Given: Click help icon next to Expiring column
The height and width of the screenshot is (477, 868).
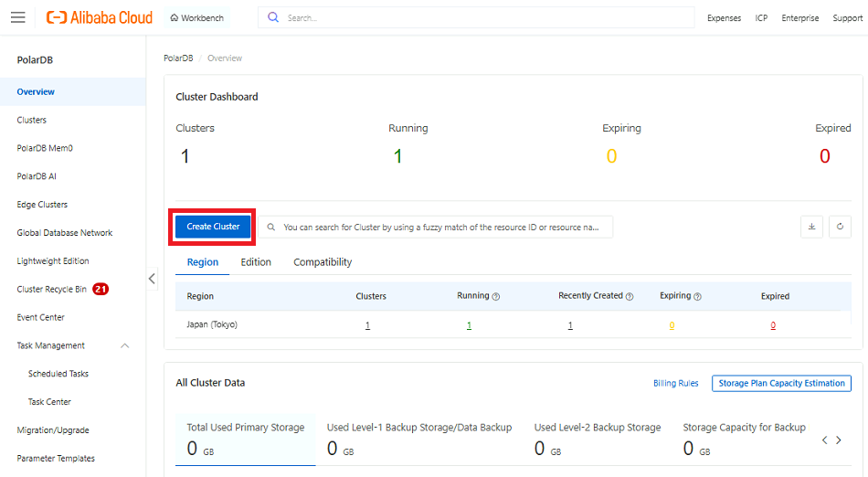Looking at the screenshot, I should click(697, 296).
